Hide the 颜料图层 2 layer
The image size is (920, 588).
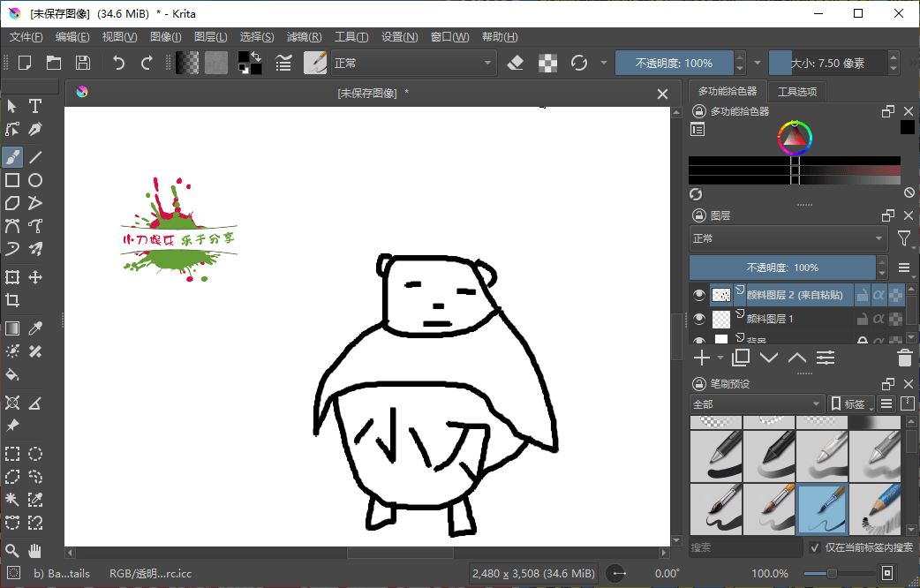click(698, 294)
